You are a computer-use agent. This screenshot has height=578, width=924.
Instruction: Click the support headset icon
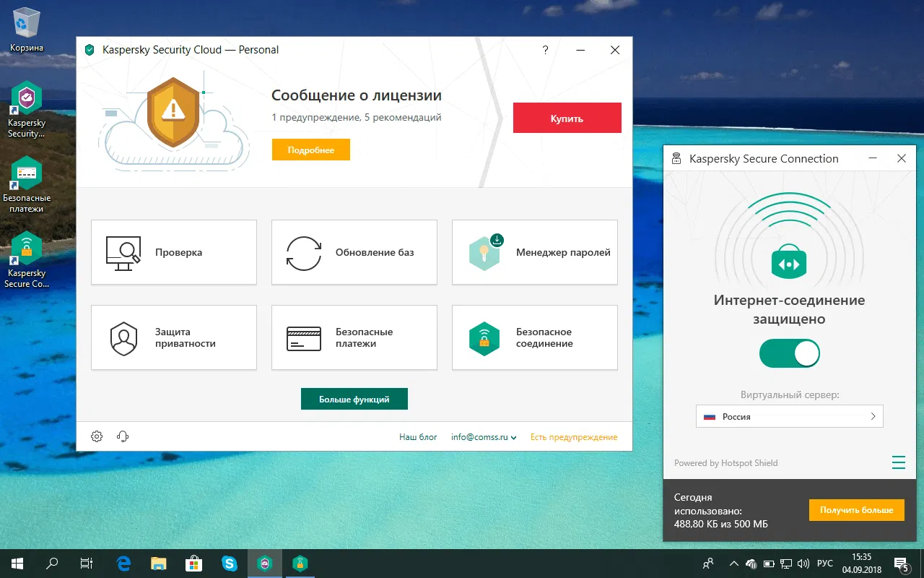click(122, 436)
